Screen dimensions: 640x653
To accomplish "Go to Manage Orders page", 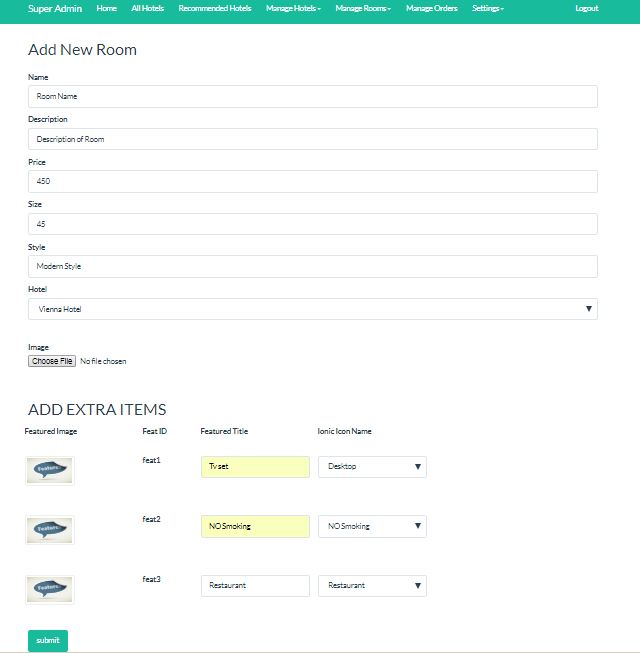I will (432, 8).
